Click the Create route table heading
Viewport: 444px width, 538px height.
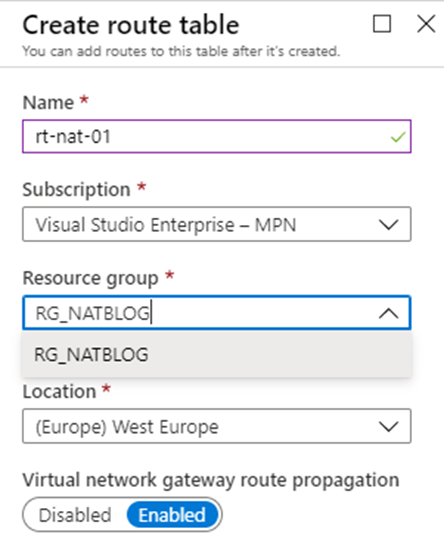[x=131, y=25]
